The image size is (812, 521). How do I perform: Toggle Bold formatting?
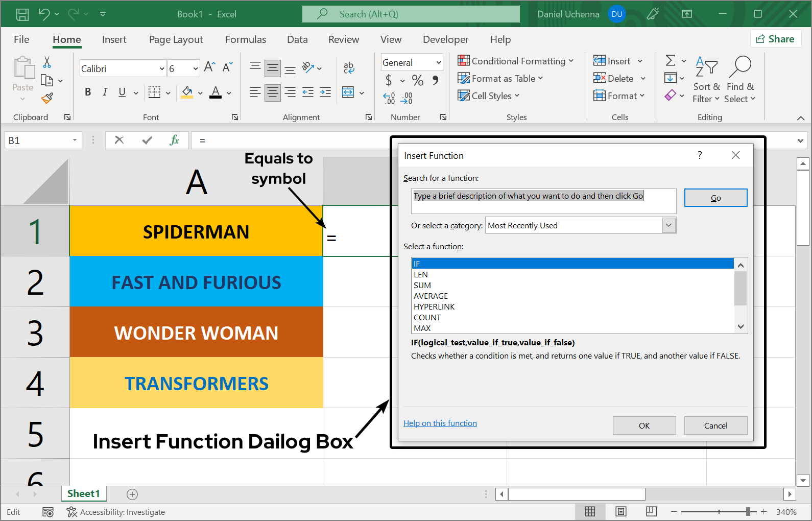(88, 92)
